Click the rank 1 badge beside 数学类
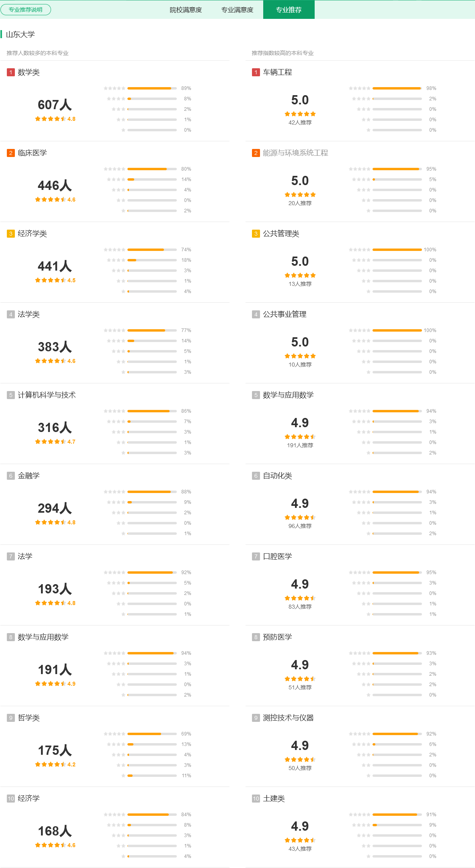This screenshot has height=868, width=475. pyautogui.click(x=11, y=72)
